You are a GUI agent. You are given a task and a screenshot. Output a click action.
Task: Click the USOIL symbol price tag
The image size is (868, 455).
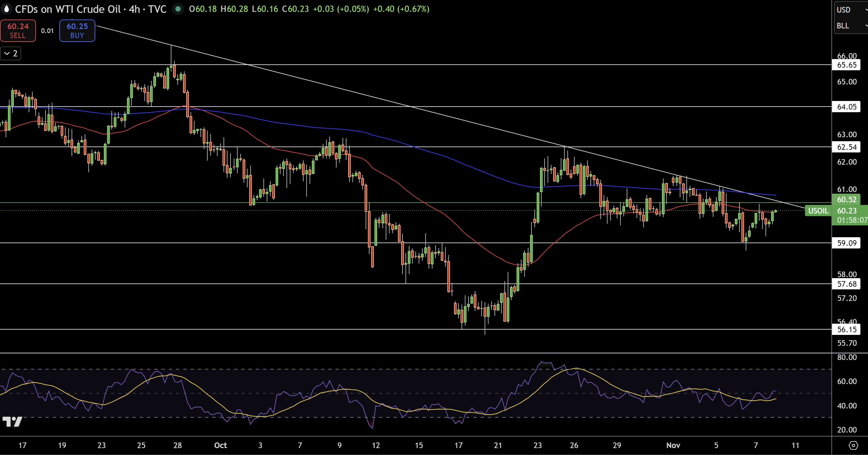click(818, 211)
